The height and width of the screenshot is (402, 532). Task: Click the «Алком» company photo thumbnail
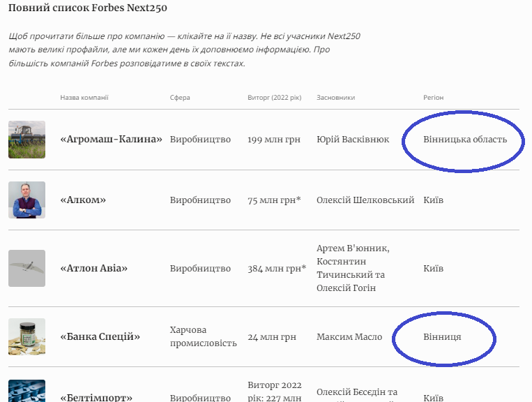pyautogui.click(x=26, y=200)
